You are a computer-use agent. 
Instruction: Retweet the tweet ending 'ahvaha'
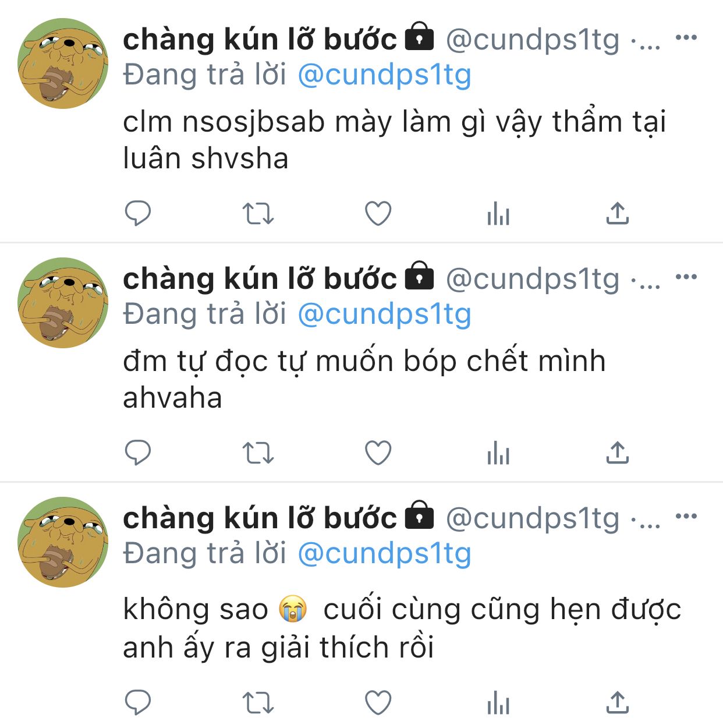(x=258, y=453)
